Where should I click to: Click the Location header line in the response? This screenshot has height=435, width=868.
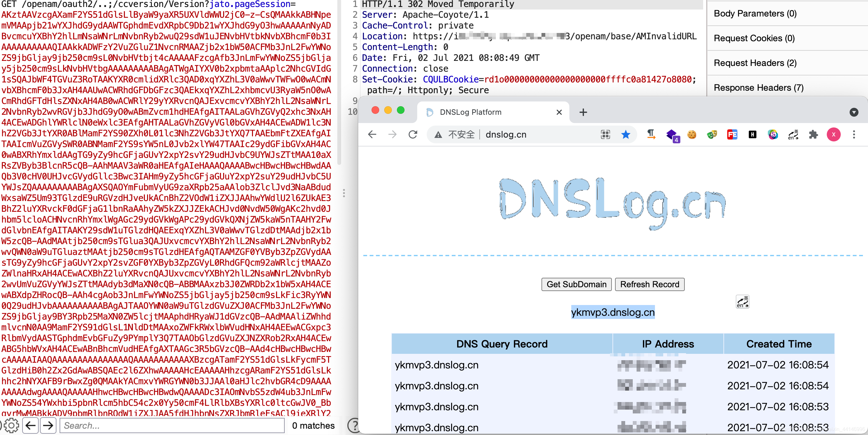[529, 36]
